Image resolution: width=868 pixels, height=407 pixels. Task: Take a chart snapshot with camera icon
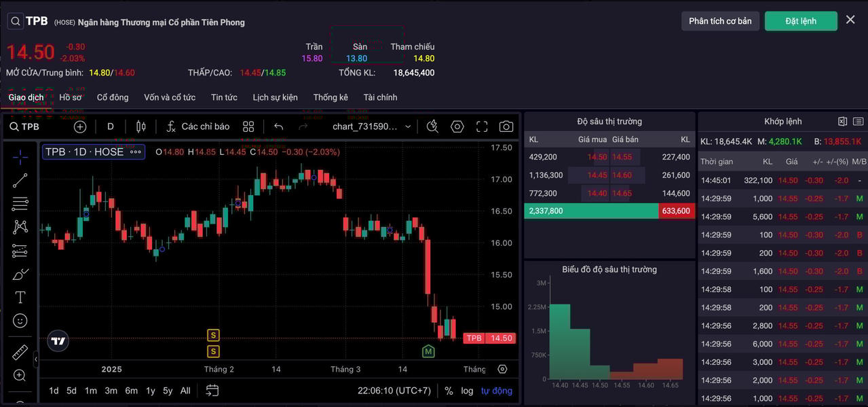pos(506,126)
